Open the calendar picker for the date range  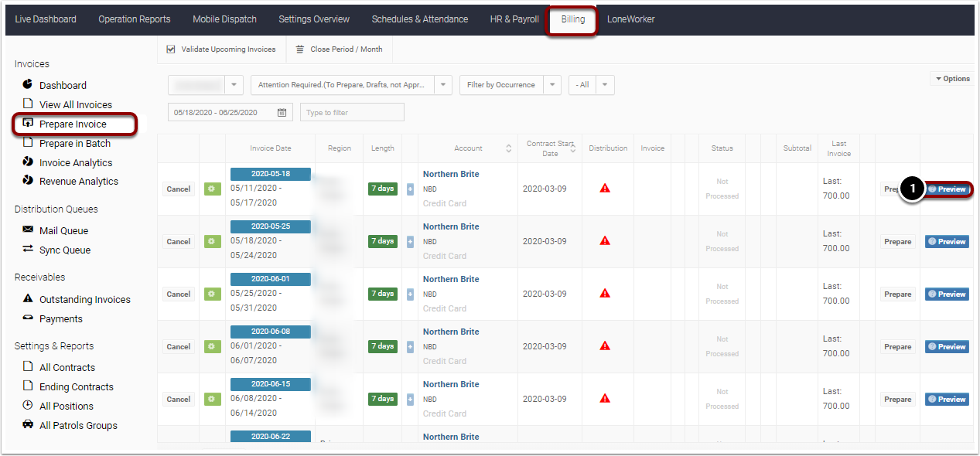click(x=280, y=111)
